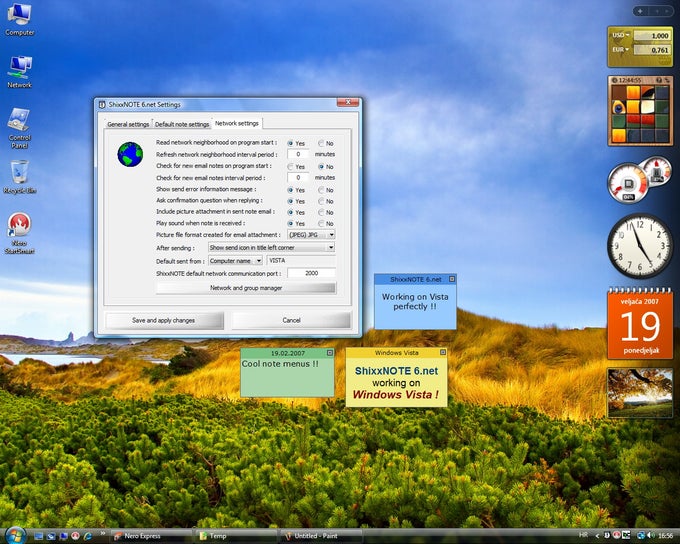This screenshot has width=680, height=544.
Task: Open the Computer desktop icon
Action: (20, 20)
